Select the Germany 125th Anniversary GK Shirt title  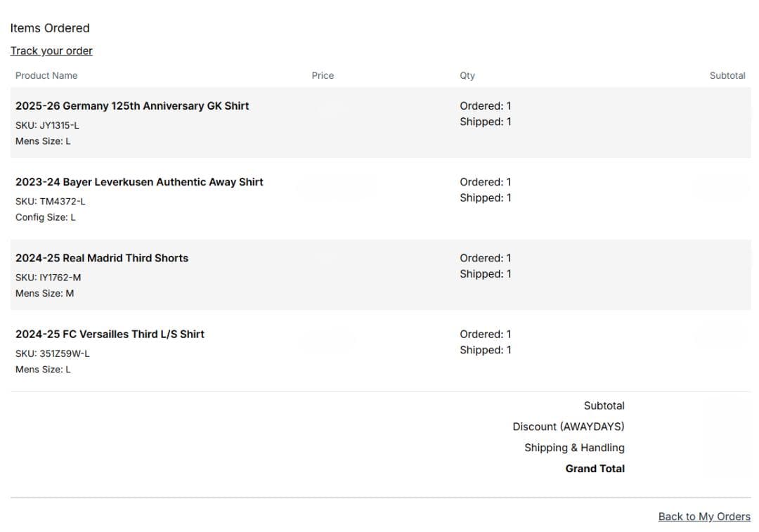click(x=132, y=105)
